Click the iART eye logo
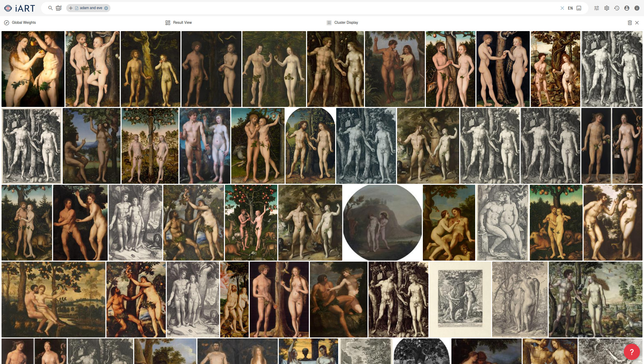 coord(8,8)
